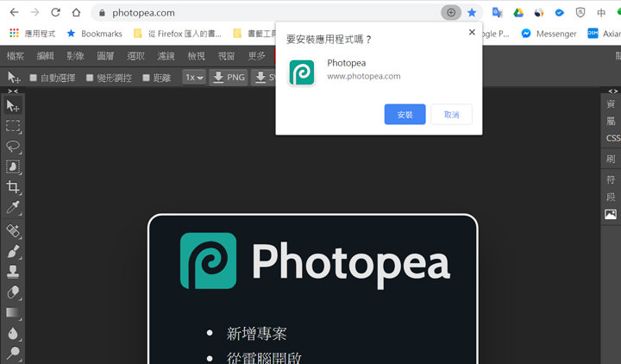Open the 視窗 menu

pos(226,56)
